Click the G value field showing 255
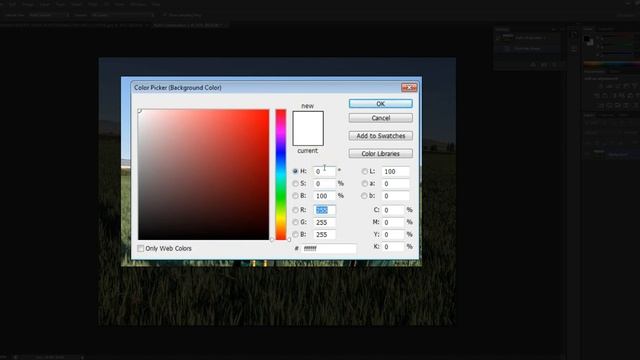The image size is (640, 360). point(324,222)
